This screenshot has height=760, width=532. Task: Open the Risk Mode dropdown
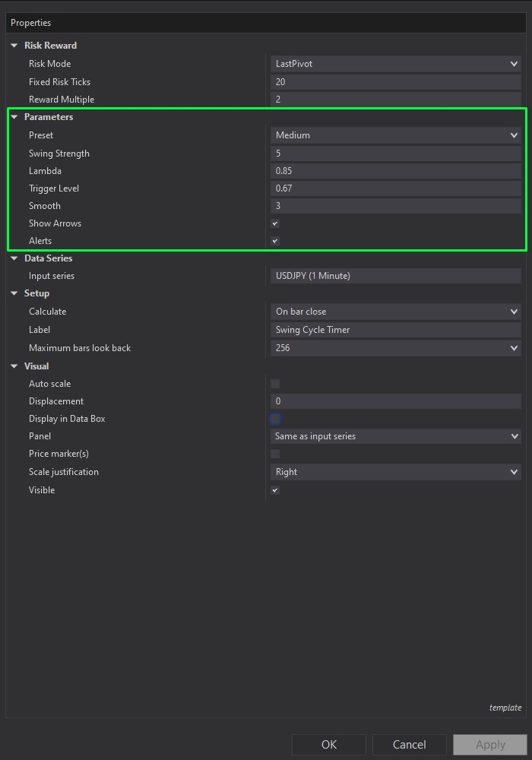(x=395, y=64)
